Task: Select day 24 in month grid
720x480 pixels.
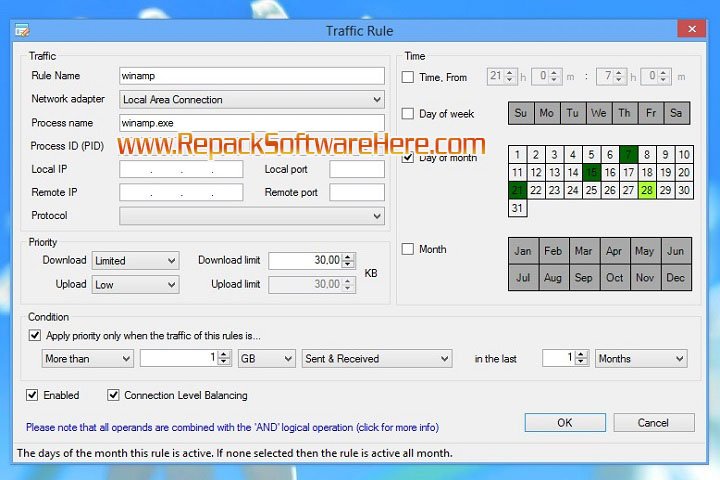Action: 573,190
